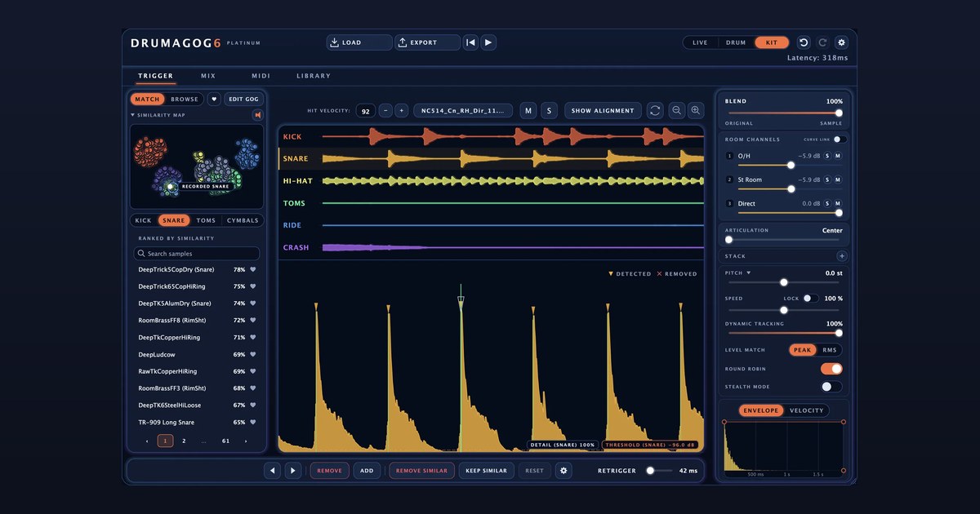The height and width of the screenshot is (514, 980).
Task: Switch the mode selector to Live
Action: point(700,42)
